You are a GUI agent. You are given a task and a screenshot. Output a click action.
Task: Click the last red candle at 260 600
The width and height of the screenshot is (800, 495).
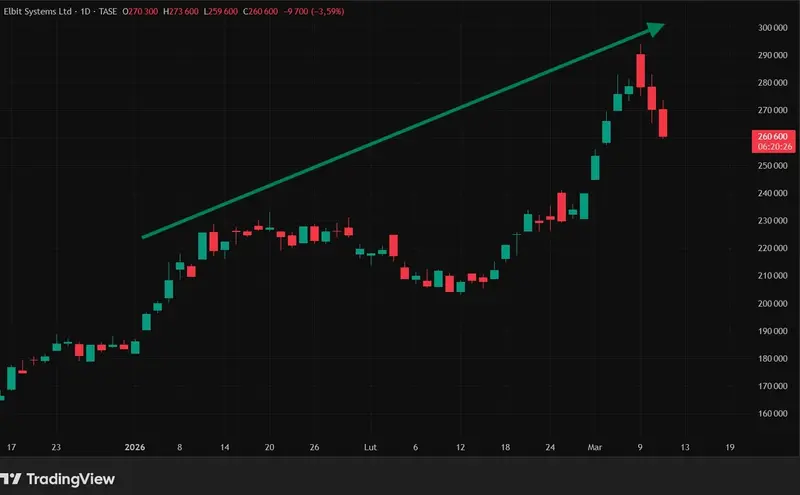(663, 122)
